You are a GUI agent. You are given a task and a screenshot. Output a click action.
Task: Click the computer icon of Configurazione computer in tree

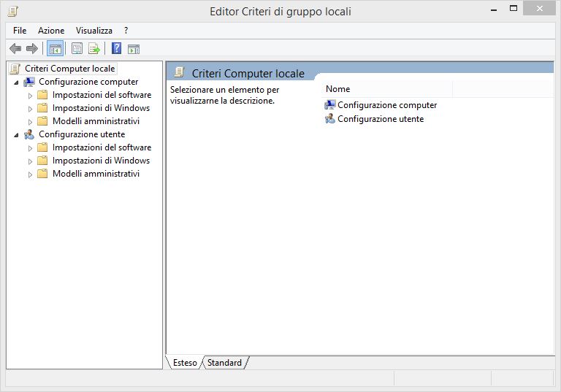(29, 82)
